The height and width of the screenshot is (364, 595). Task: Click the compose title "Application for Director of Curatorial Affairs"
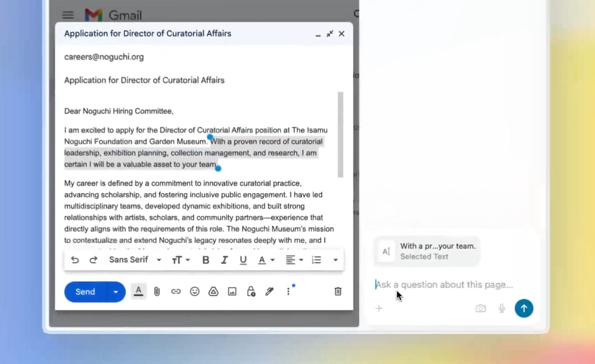click(x=148, y=33)
